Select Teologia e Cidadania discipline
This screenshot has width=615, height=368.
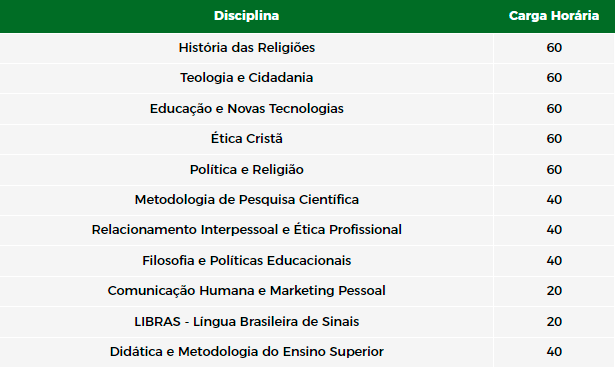coord(247,78)
